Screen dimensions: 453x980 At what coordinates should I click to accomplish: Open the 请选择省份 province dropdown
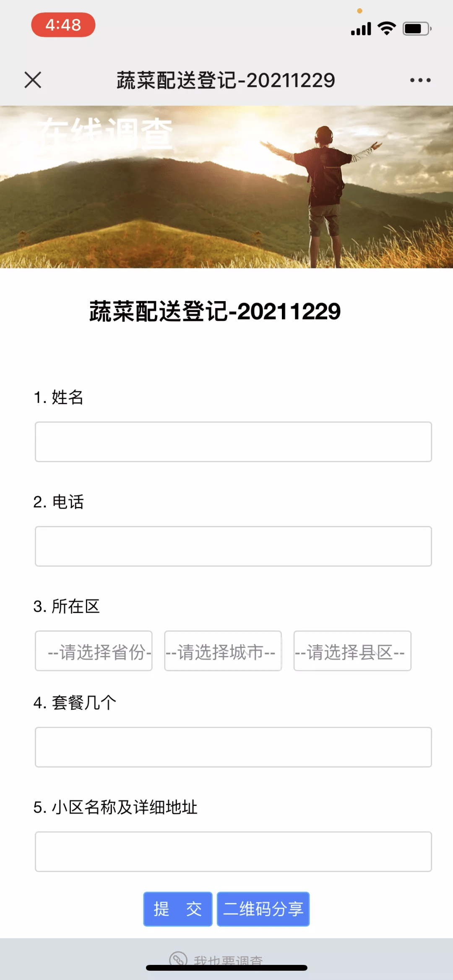coord(94,651)
